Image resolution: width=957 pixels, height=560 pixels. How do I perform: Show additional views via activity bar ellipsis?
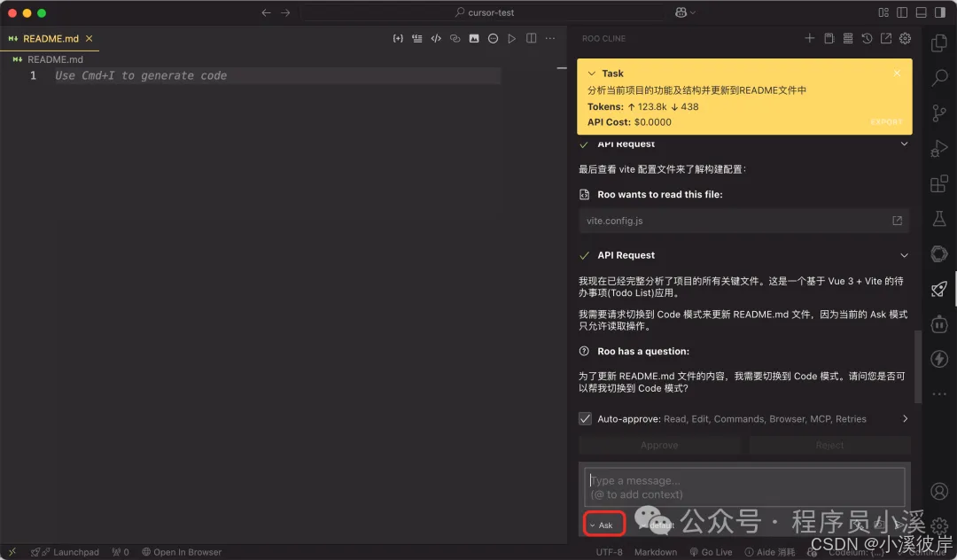pyautogui.click(x=939, y=394)
